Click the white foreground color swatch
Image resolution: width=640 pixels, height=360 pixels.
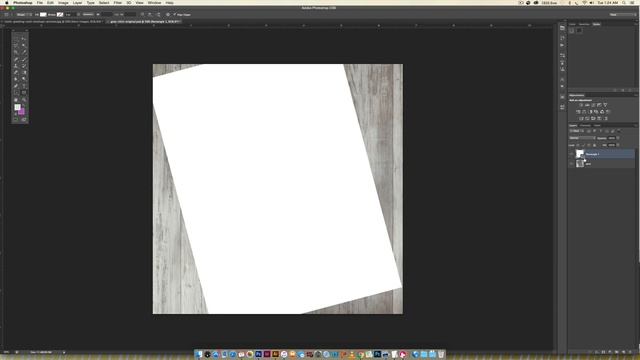click(x=17, y=106)
